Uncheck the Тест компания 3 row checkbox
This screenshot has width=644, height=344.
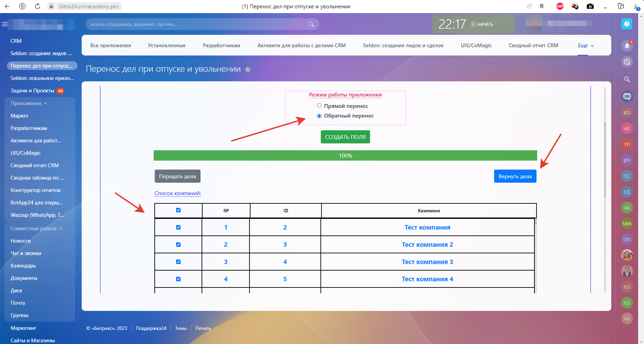178,262
